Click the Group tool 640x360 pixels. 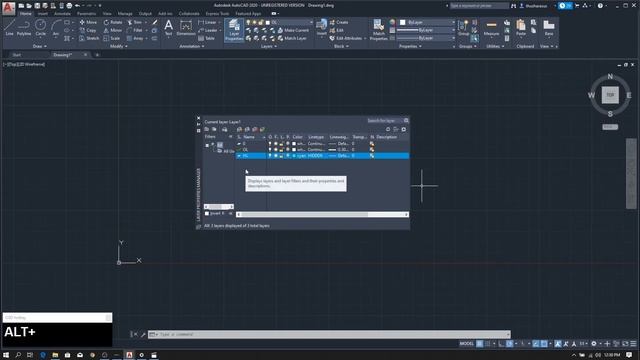pyautogui.click(x=463, y=28)
